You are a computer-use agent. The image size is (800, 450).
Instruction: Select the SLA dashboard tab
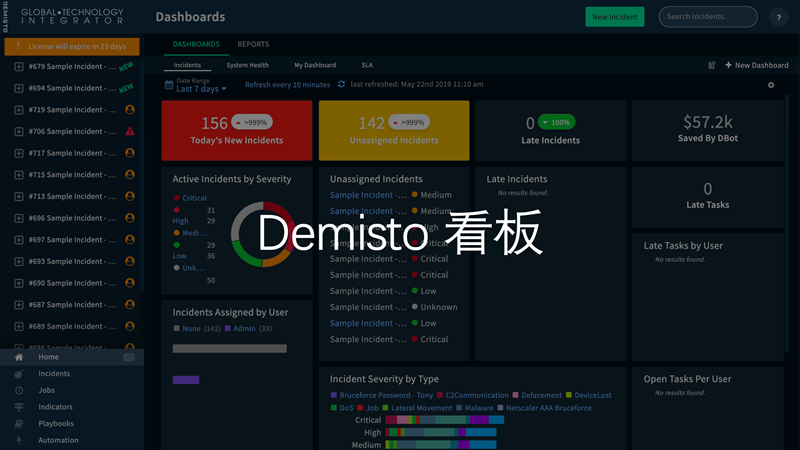pyautogui.click(x=367, y=65)
